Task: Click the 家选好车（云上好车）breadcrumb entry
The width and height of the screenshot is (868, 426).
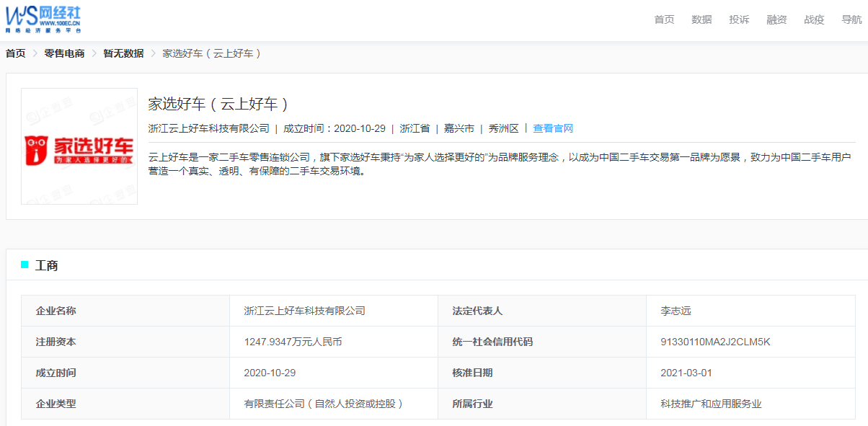Action: pos(212,53)
